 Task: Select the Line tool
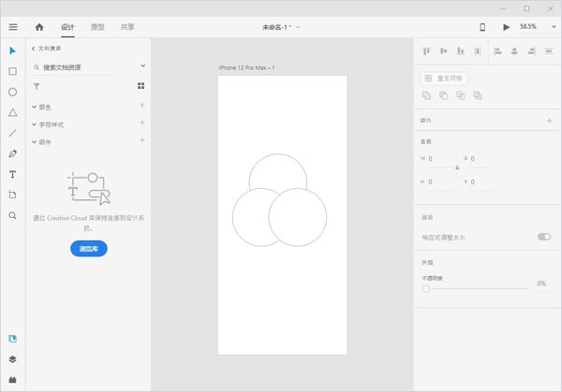pyautogui.click(x=12, y=133)
